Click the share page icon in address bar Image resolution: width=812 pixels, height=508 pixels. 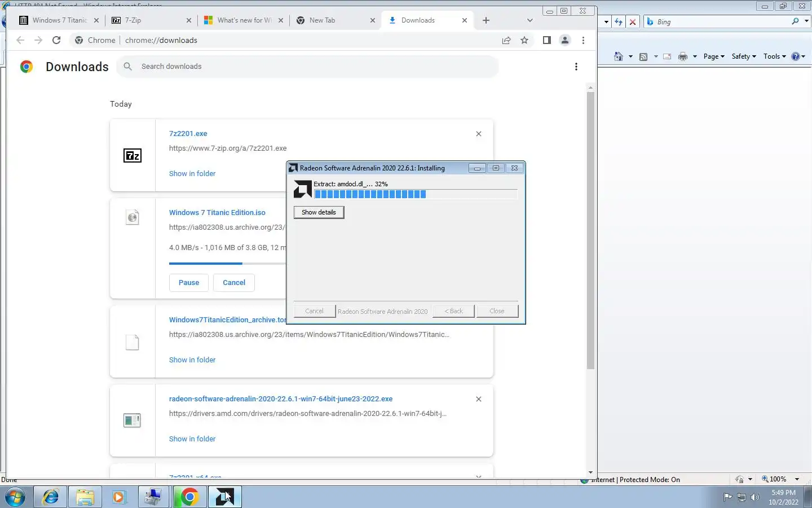coord(506,40)
